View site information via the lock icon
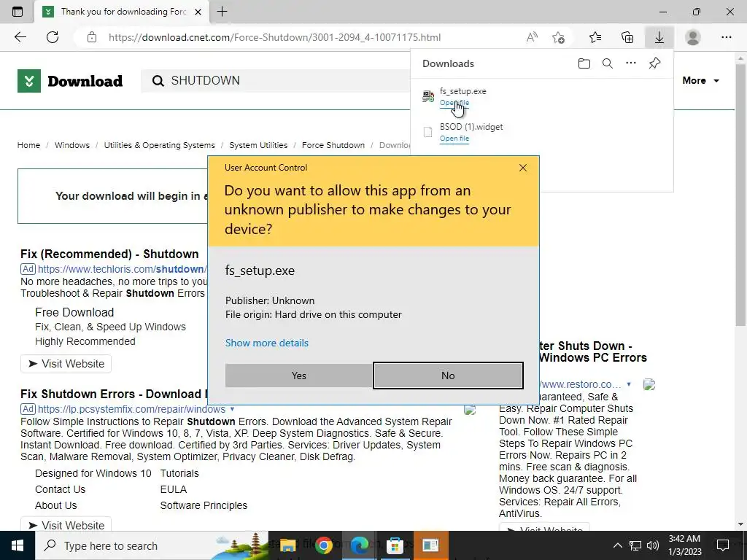This screenshot has width=747, height=560. coord(92,37)
